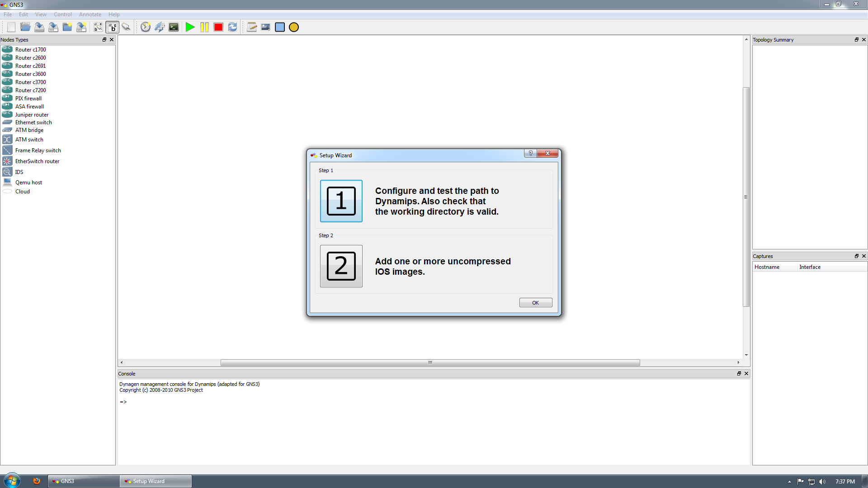Click the New blank project toolbar icon
This screenshot has height=488, width=868.
(11, 27)
